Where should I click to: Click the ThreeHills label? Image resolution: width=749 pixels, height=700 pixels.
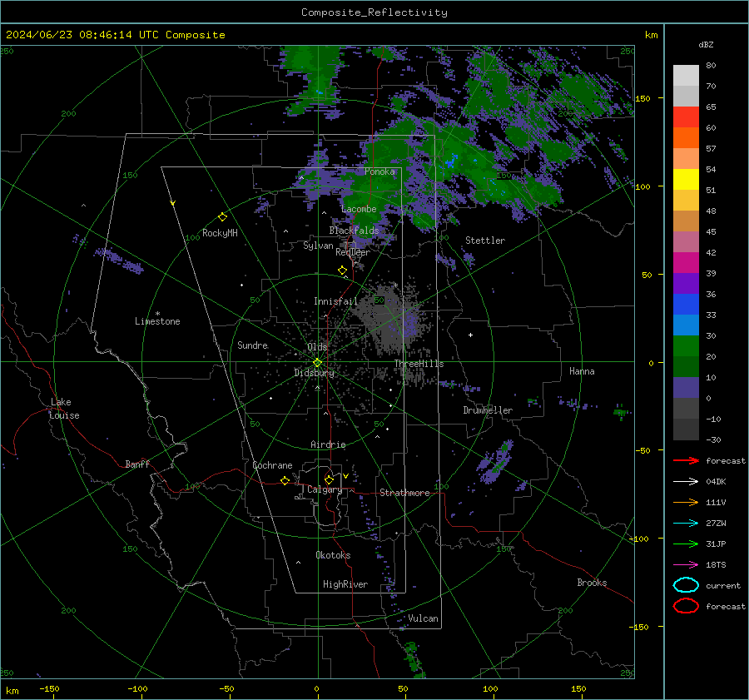[419, 364]
